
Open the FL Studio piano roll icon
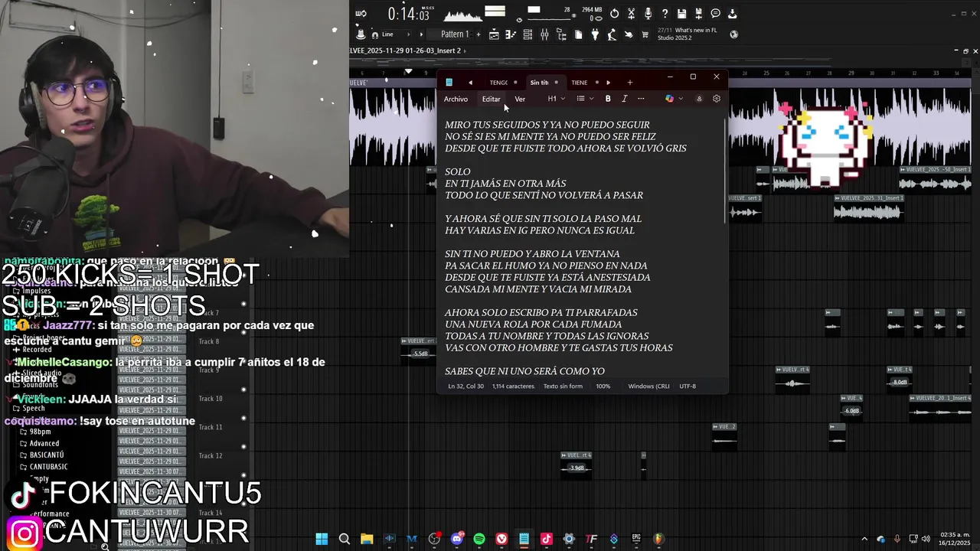(511, 35)
